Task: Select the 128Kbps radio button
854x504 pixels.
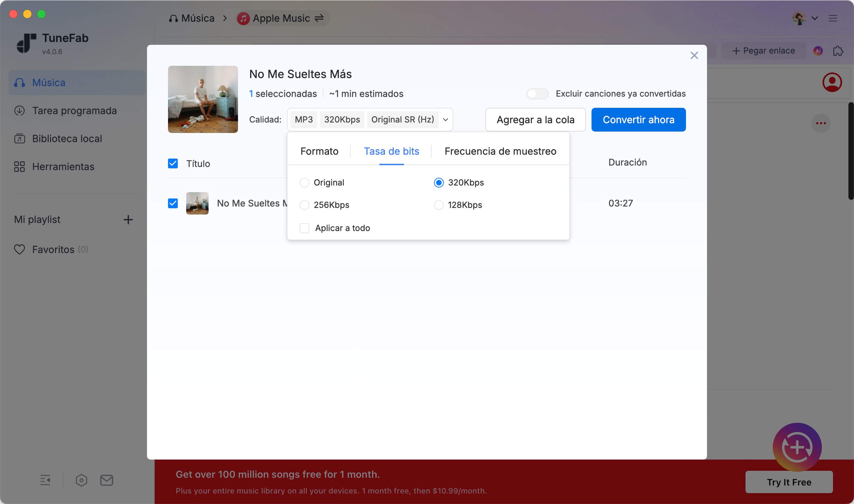Action: coord(439,205)
